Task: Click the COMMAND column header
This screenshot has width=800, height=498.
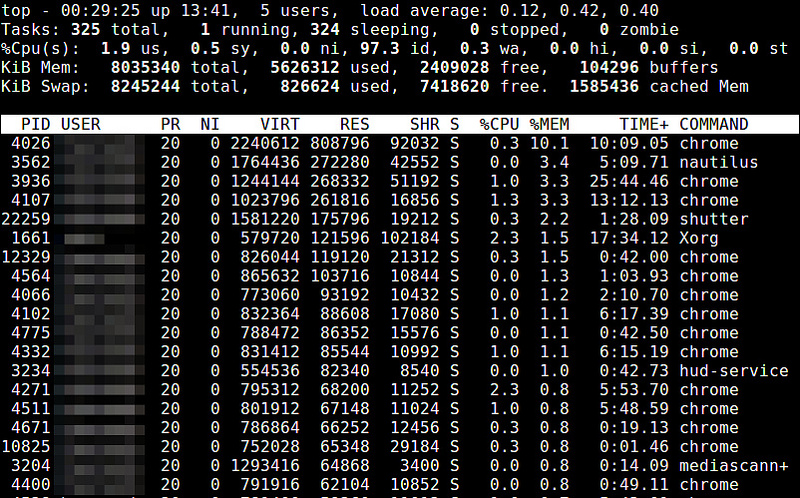Action: 713,125
